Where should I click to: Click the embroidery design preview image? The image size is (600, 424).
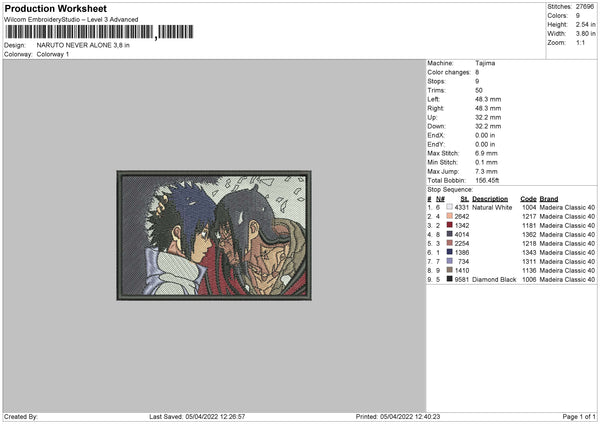point(214,235)
